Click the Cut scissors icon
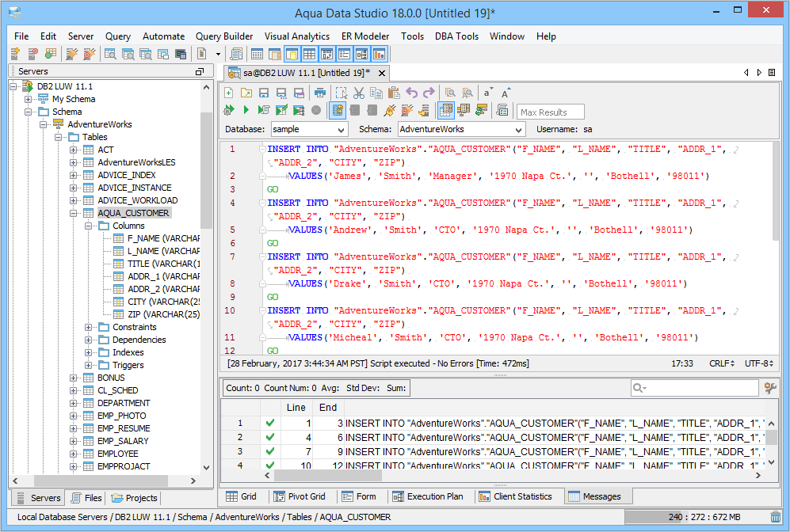Image resolution: width=790 pixels, height=532 pixels. pyautogui.click(x=359, y=93)
